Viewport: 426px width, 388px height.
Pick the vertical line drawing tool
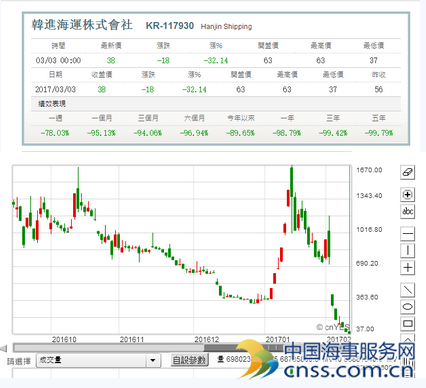click(x=407, y=250)
